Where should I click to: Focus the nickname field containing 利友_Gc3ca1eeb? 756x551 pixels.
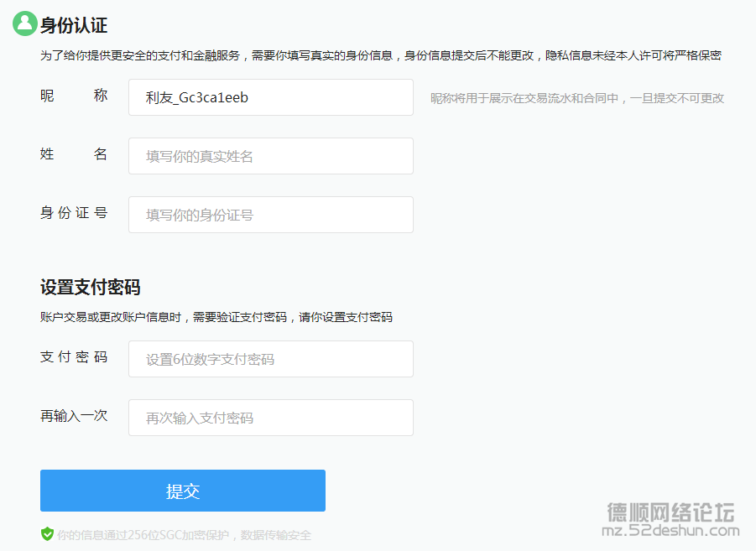pyautogui.click(x=270, y=97)
